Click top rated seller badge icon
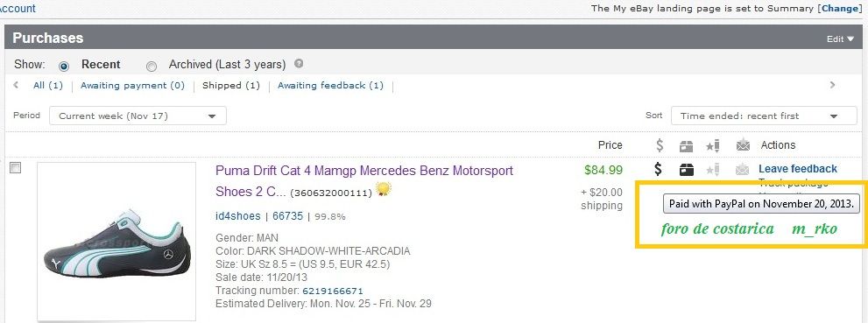868x323 pixels. click(384, 189)
